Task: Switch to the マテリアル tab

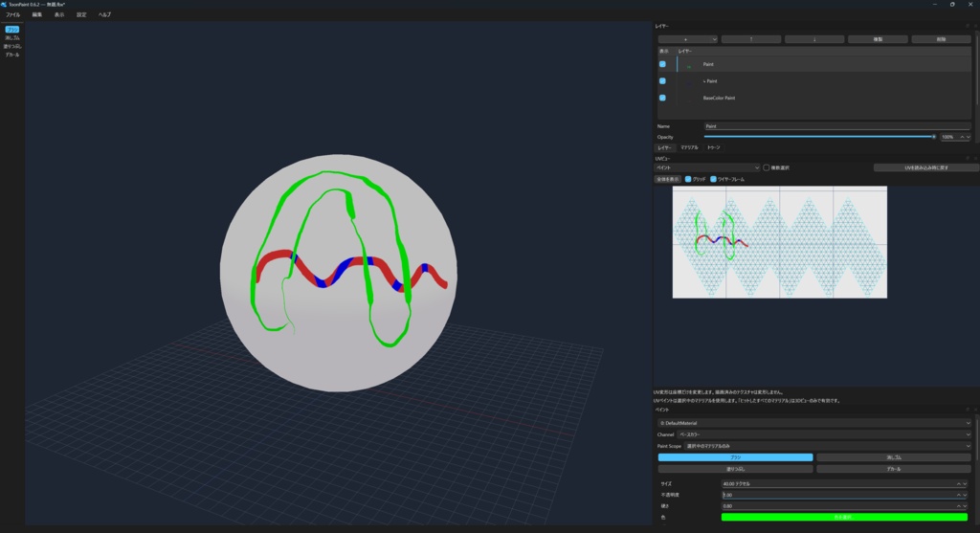Action: tap(689, 148)
